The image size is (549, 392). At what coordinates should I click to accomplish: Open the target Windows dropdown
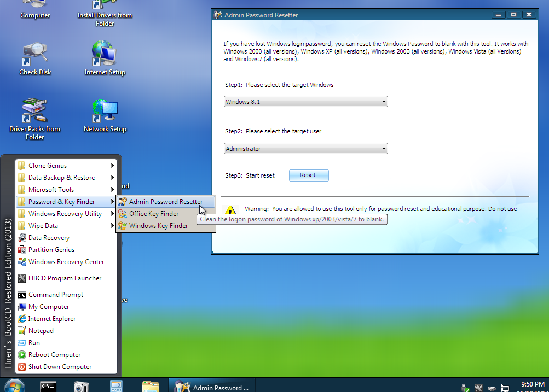tap(305, 102)
